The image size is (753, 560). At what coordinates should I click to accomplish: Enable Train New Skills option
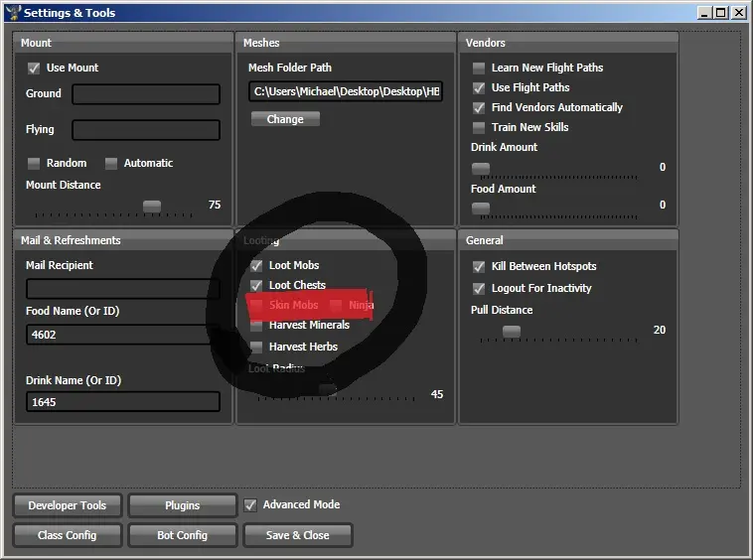(479, 127)
